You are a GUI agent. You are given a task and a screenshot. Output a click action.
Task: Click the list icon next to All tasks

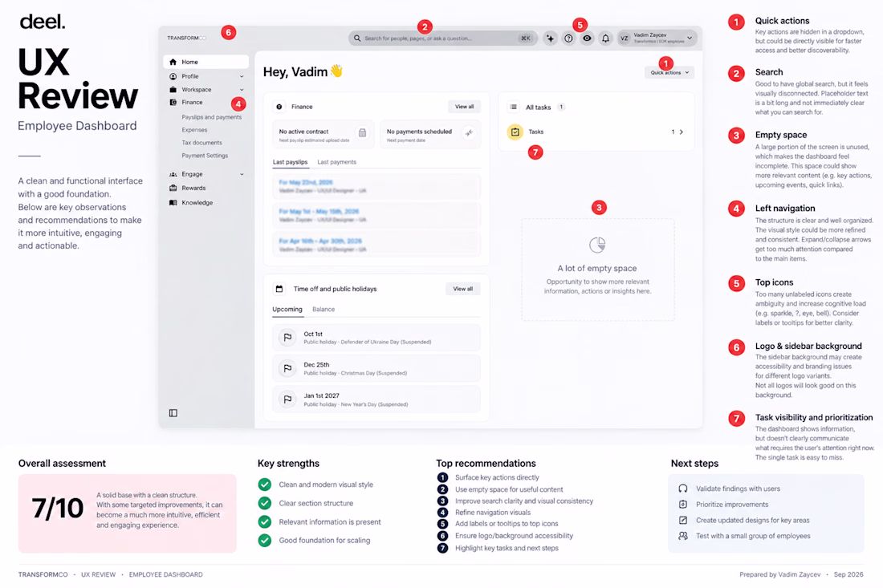514,107
